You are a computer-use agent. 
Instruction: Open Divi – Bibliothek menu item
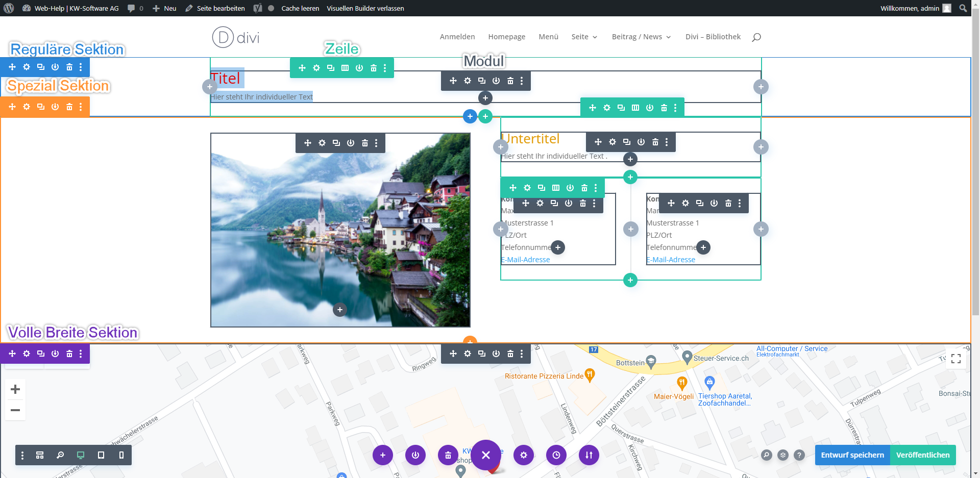pyautogui.click(x=713, y=37)
